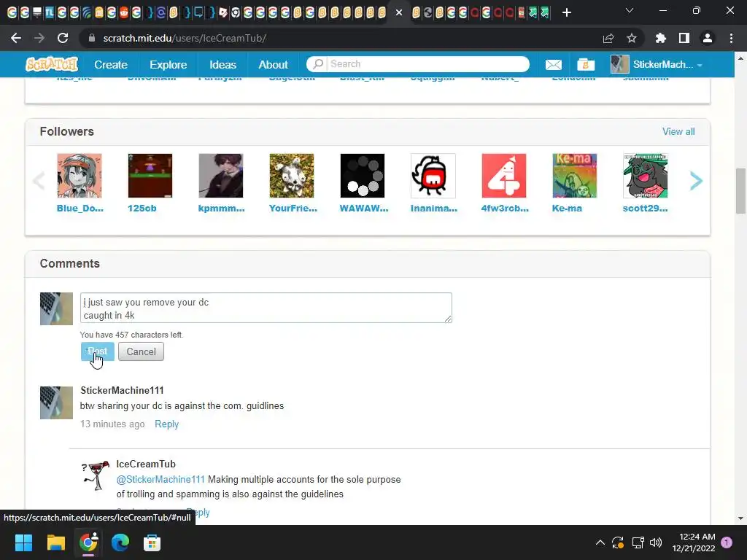This screenshot has width=747, height=560.
Task: Click the Chrome taskbar icon
Action: [x=88, y=542]
